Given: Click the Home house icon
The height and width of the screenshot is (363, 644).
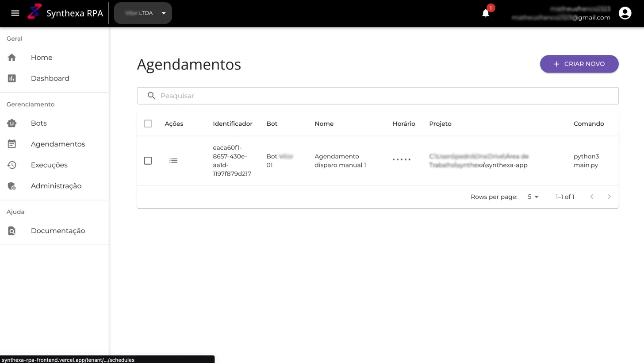Looking at the screenshot, I should pyautogui.click(x=12, y=58).
